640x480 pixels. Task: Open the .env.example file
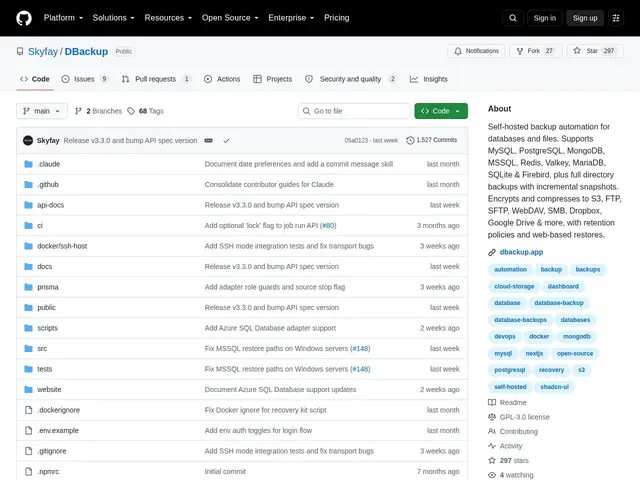[x=58, y=431]
